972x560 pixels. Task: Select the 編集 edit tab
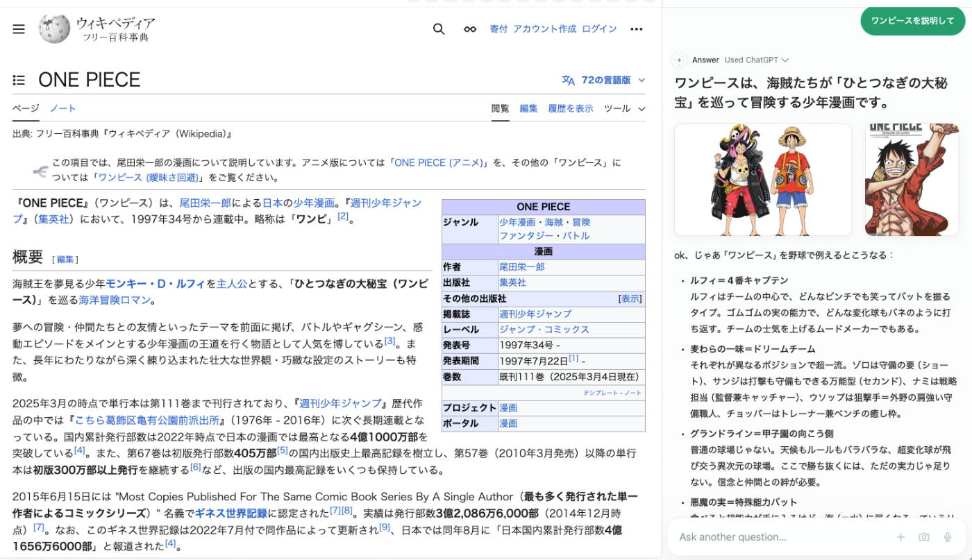pyautogui.click(x=529, y=108)
